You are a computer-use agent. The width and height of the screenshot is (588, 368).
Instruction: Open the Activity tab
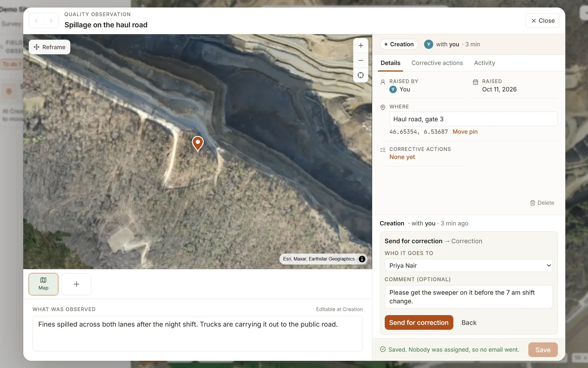[x=484, y=63]
